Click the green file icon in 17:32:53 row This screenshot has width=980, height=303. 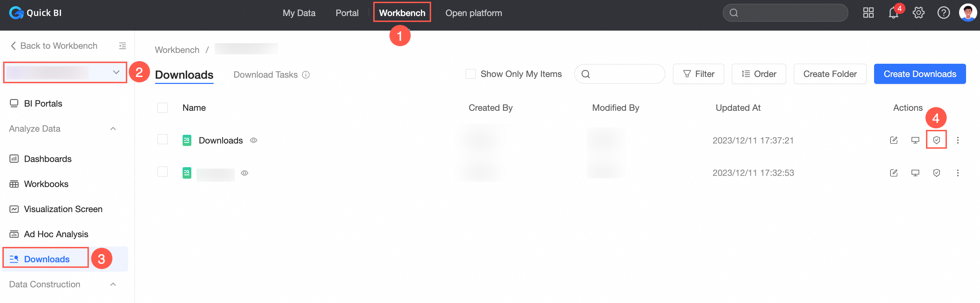(x=187, y=173)
